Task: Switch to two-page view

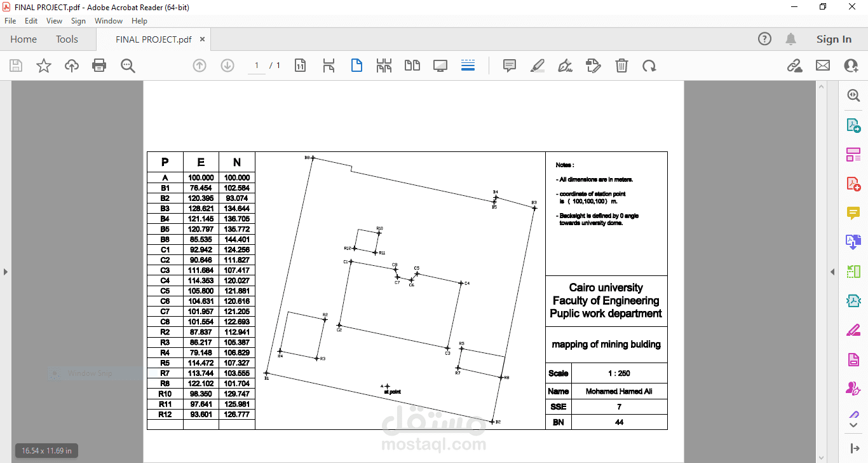Action: [412, 66]
